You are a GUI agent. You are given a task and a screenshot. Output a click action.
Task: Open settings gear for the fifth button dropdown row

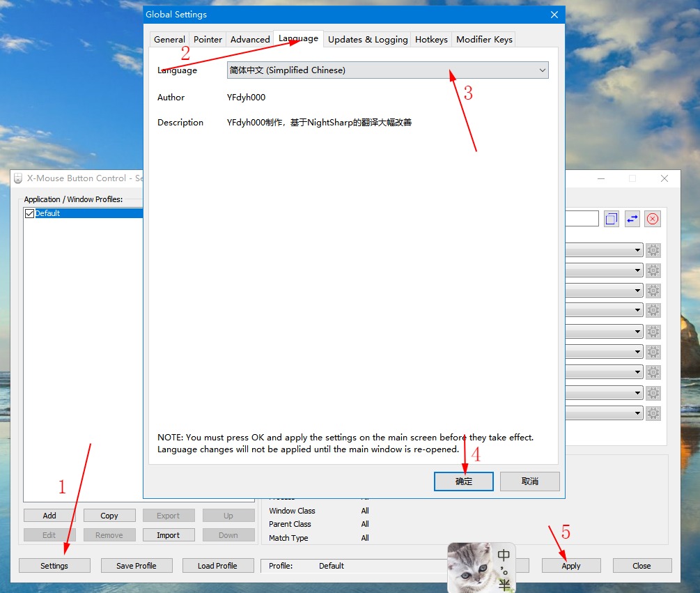click(653, 332)
